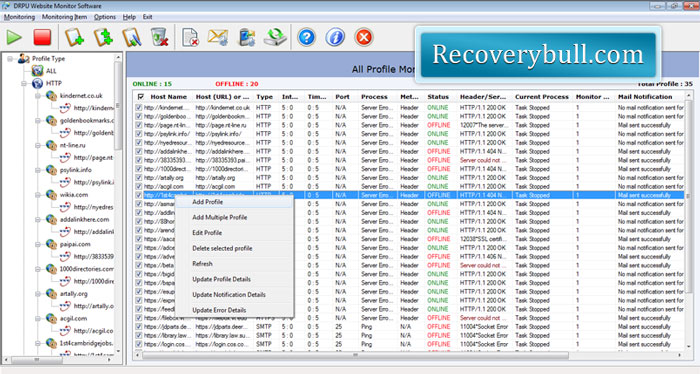Start monitoring with green play icon
The image size is (700, 374).
(x=14, y=37)
